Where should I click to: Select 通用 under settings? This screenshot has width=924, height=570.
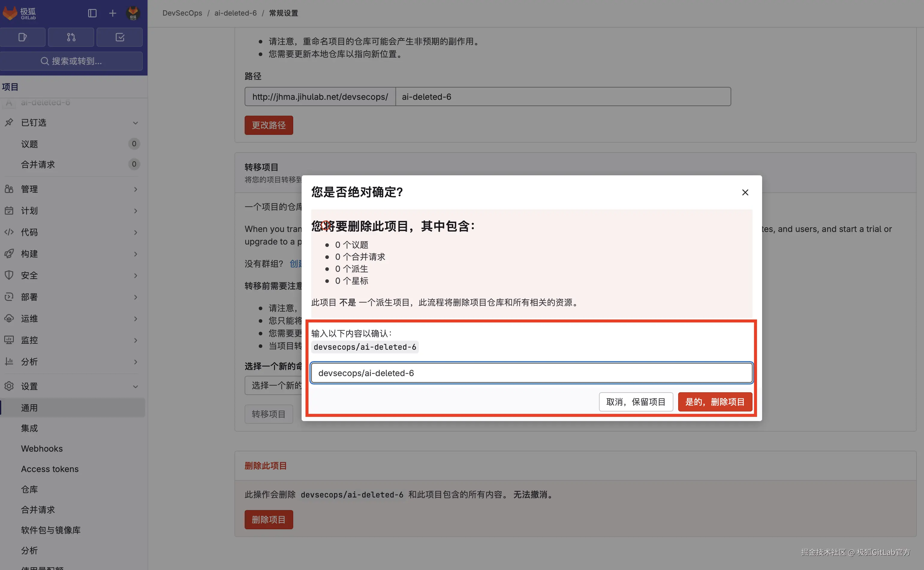point(73,408)
